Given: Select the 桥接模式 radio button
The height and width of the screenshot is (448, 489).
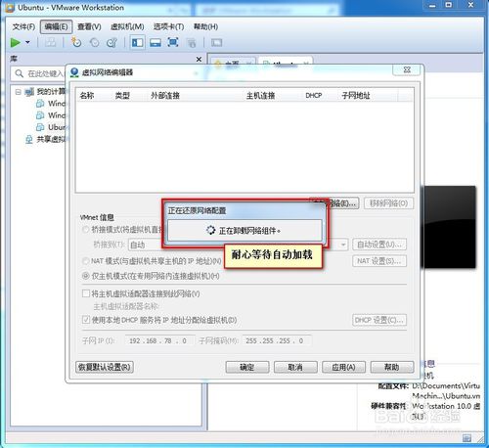Looking at the screenshot, I should (x=85, y=230).
